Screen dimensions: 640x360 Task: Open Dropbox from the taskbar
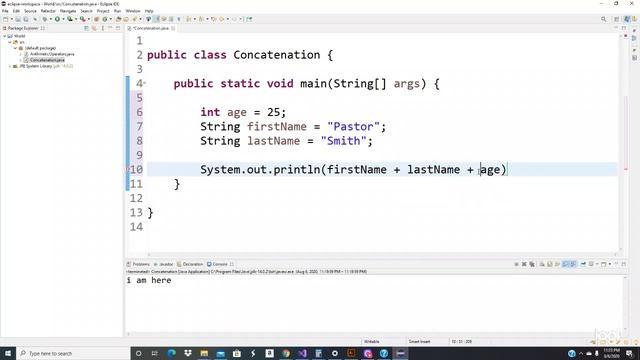[188, 353]
